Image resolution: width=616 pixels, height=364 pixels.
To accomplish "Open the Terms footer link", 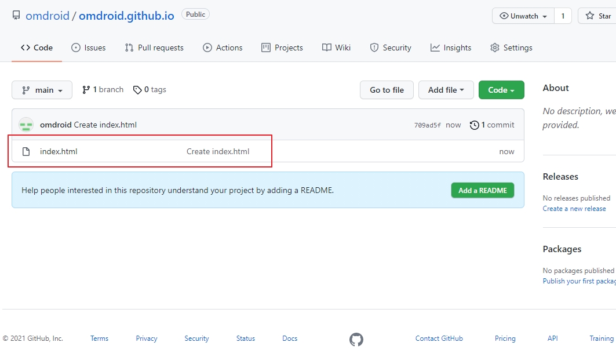I will pos(100,338).
